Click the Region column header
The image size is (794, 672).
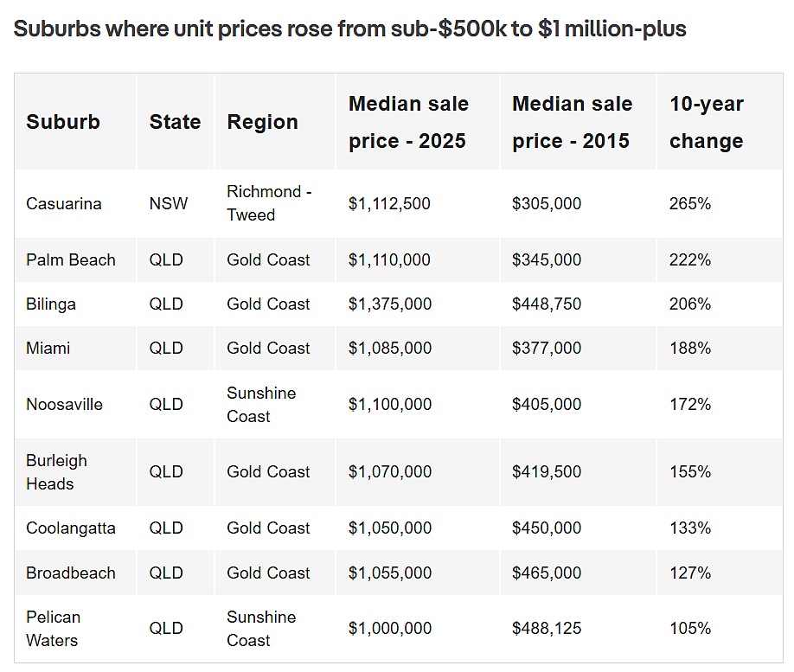pyautogui.click(x=262, y=122)
